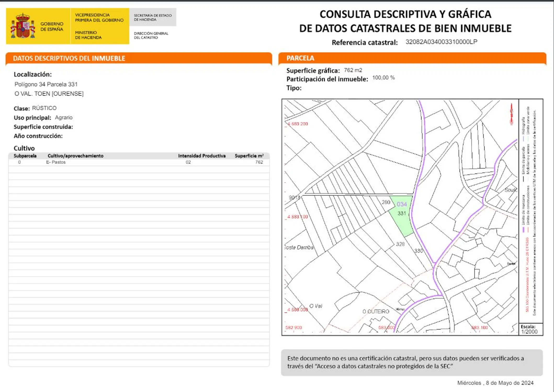554x392 pixels.
Task: Click parcel 280 label on the map
Action: (386, 202)
